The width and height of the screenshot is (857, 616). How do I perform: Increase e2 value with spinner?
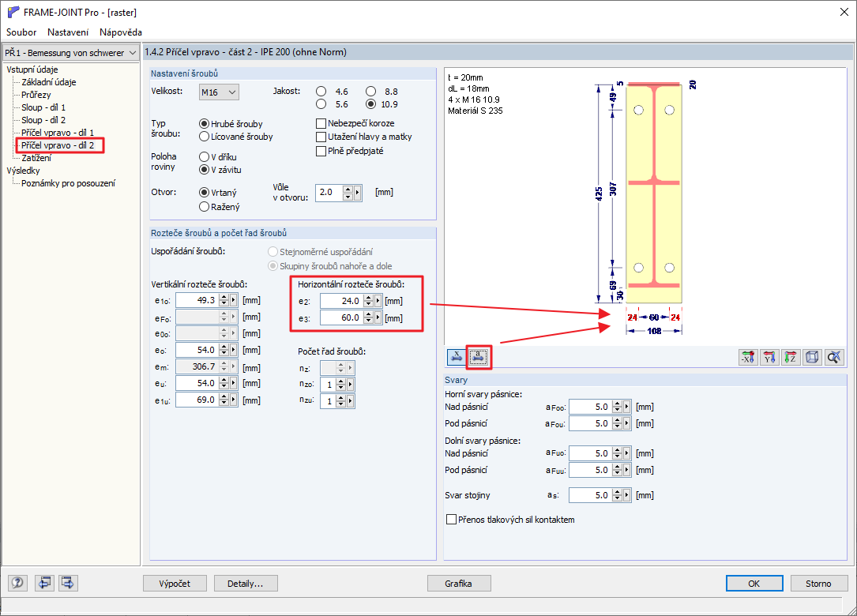coord(369,298)
